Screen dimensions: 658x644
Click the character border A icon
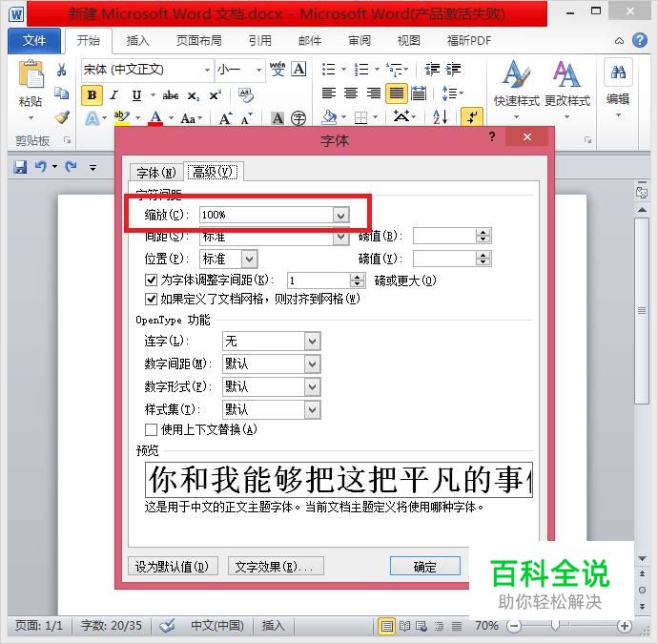click(x=298, y=69)
